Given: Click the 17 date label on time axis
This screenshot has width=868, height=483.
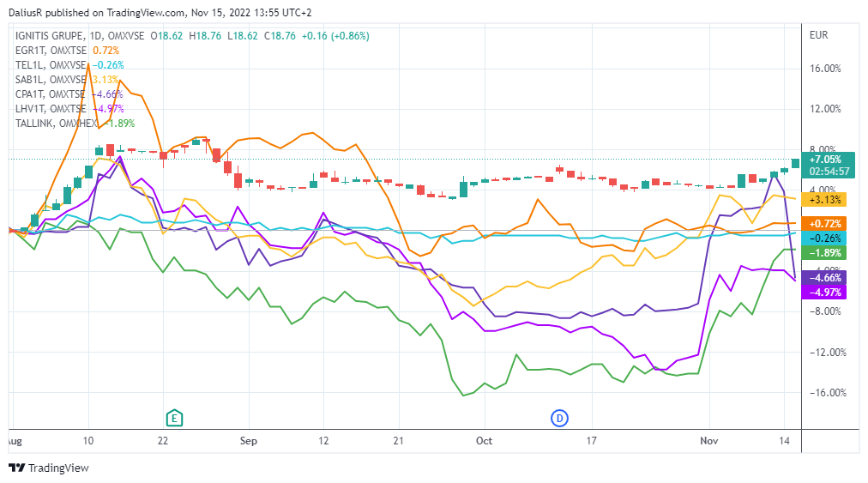Looking at the screenshot, I should coord(592,441).
